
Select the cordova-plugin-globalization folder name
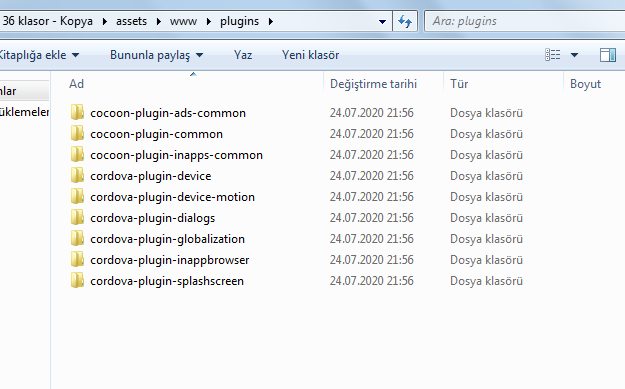[167, 239]
